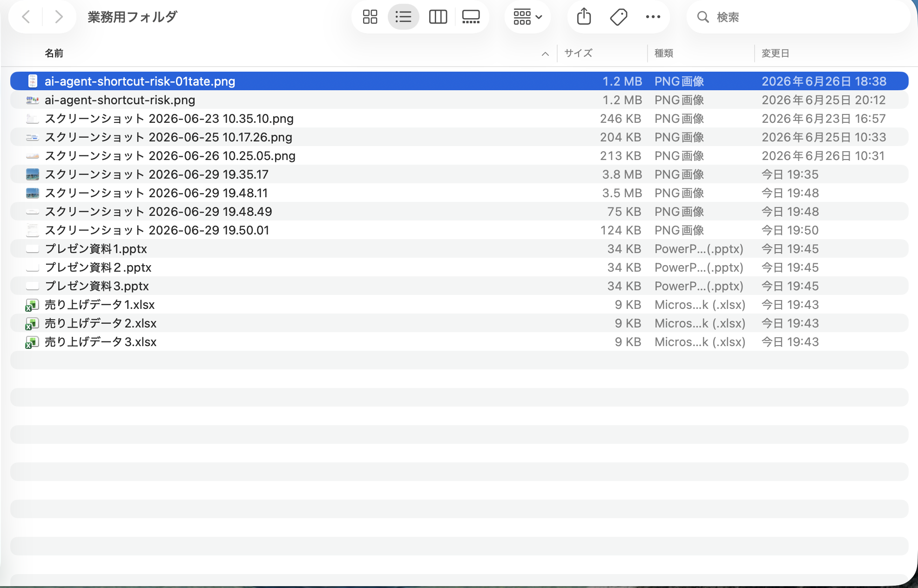918x588 pixels.
Task: Switch to column view
Action: coord(438,17)
